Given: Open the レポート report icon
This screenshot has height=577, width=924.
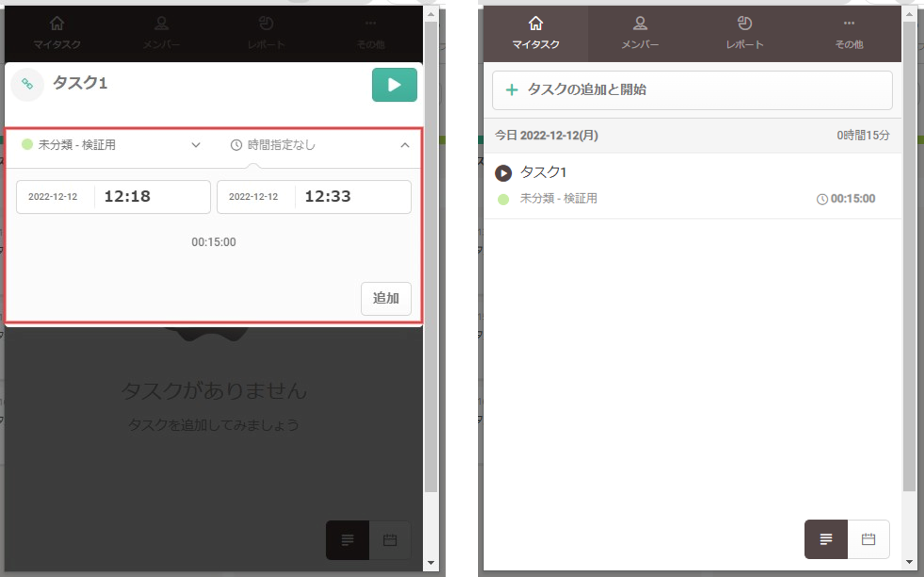Looking at the screenshot, I should pos(267,24).
